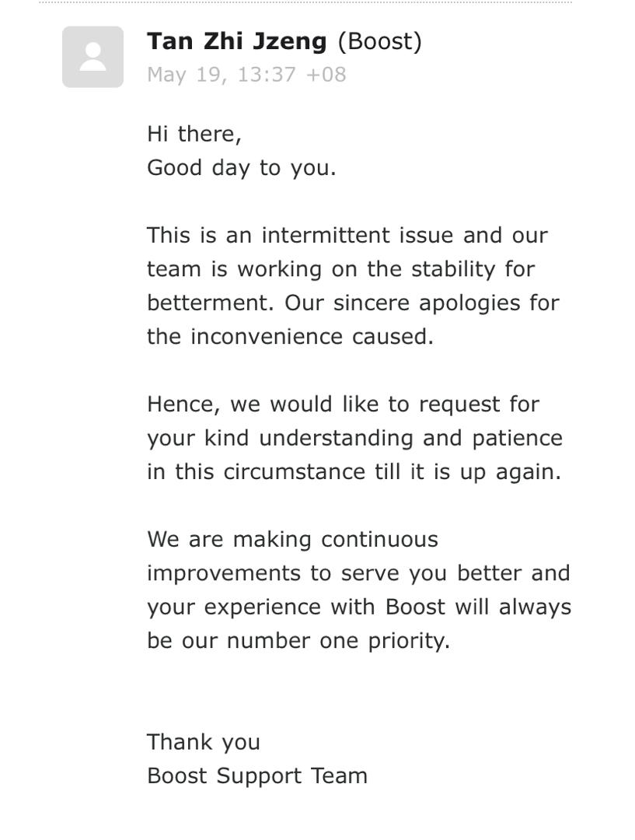Click the line starting "betterment. Our sincere apologies"

tap(353, 303)
